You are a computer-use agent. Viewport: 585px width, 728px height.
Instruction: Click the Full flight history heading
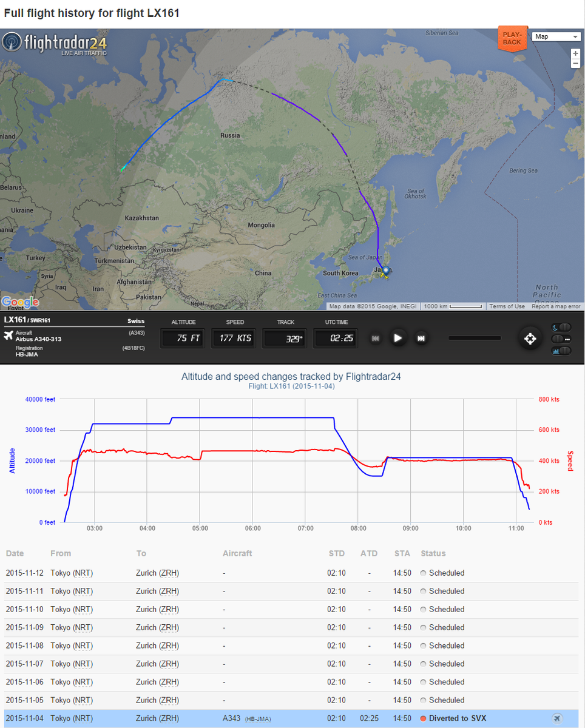click(x=92, y=13)
